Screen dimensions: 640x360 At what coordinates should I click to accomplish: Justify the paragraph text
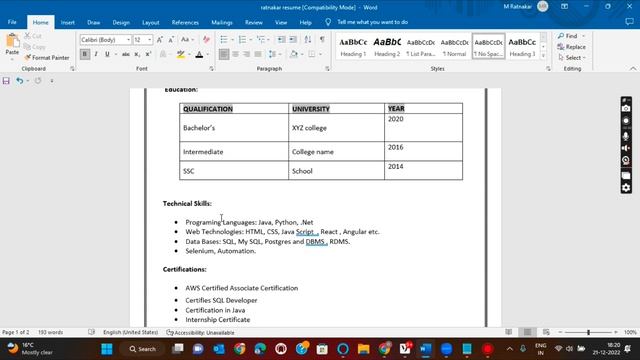coord(258,54)
